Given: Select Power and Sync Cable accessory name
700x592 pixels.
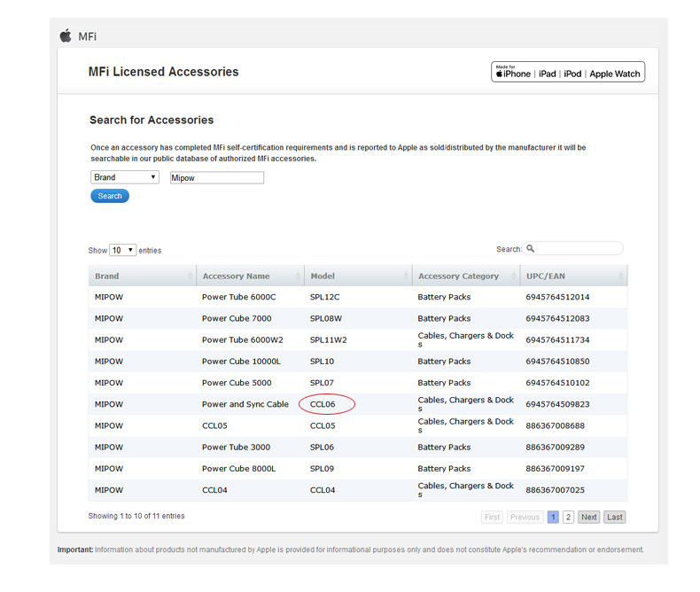Looking at the screenshot, I should click(x=245, y=404).
